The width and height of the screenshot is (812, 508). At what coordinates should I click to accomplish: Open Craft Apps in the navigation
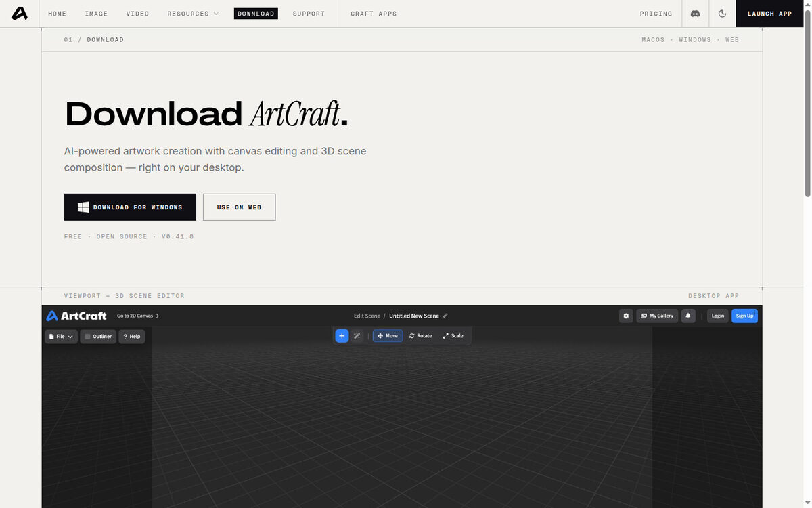[374, 14]
